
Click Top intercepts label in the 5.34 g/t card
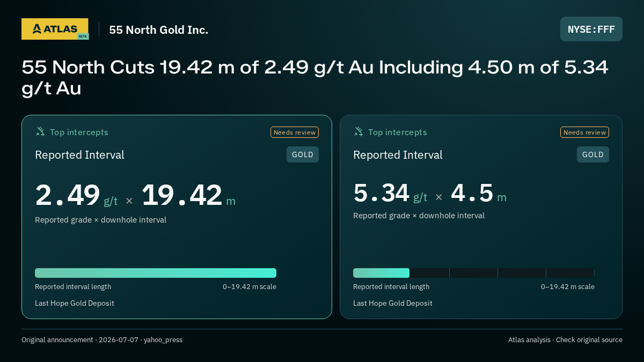click(x=398, y=132)
